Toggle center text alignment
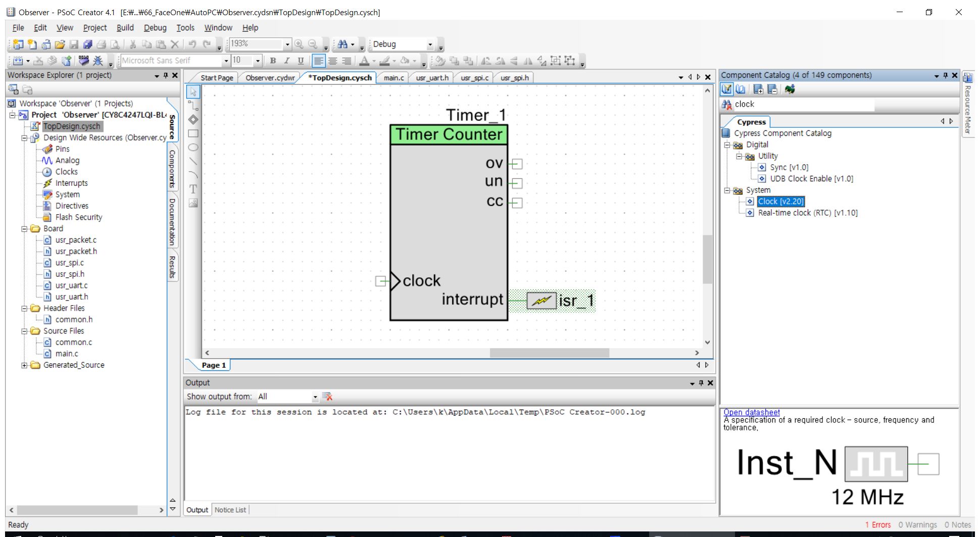 click(332, 61)
